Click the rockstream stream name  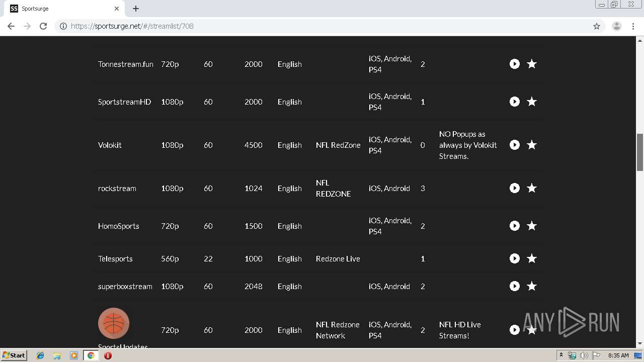coord(117,189)
